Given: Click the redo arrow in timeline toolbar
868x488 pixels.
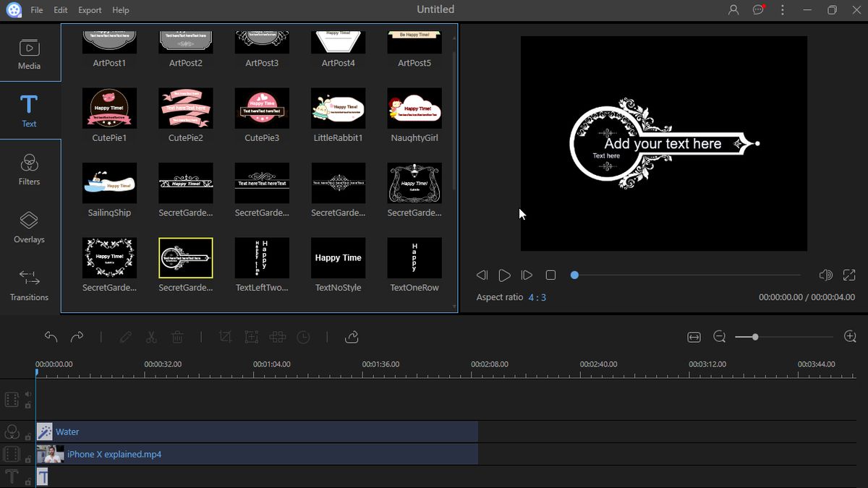Looking at the screenshot, I should 77,337.
